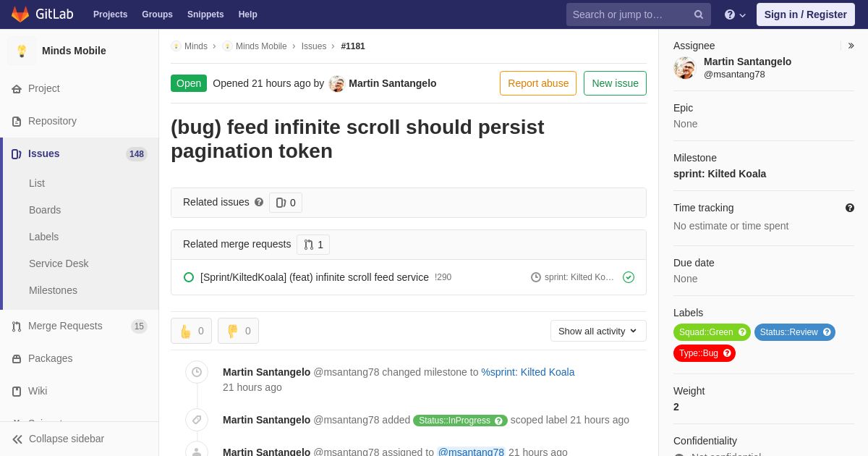
Task: Click the Related issues help icon
Action: [259, 203]
